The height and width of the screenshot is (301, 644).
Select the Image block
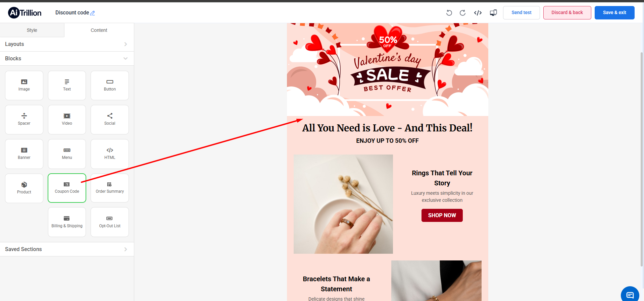[x=24, y=85]
